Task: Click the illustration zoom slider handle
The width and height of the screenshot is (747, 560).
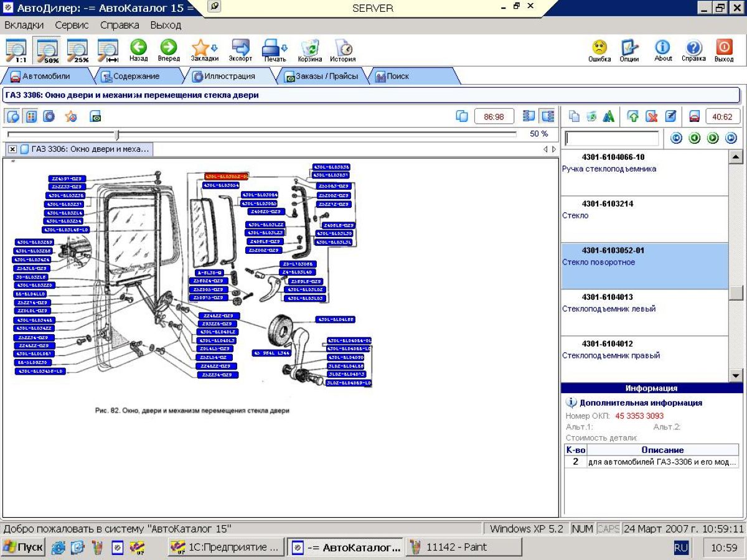Action: 116,134
